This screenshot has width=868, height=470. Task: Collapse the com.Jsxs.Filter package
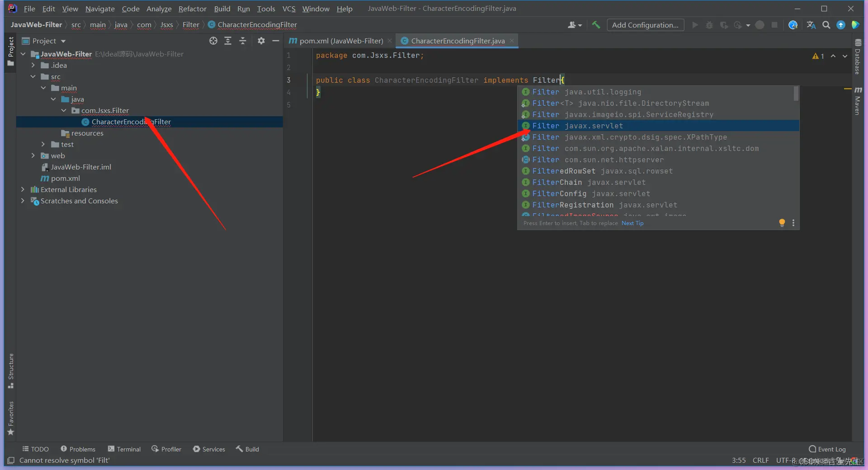(64, 111)
